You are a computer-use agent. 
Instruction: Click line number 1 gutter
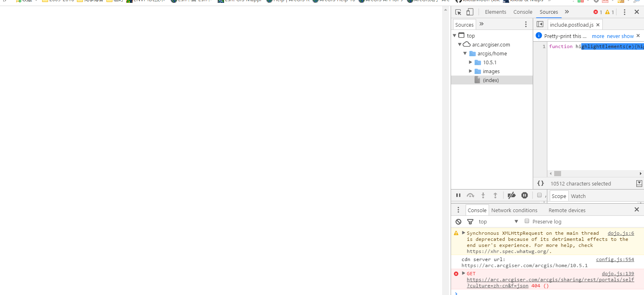pos(544,46)
